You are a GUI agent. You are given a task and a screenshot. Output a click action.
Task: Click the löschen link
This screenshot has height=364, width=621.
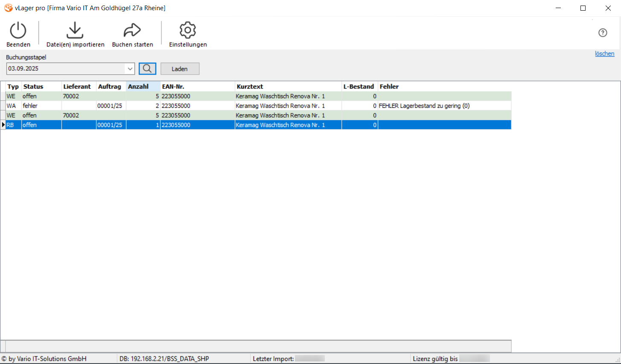pyautogui.click(x=605, y=54)
